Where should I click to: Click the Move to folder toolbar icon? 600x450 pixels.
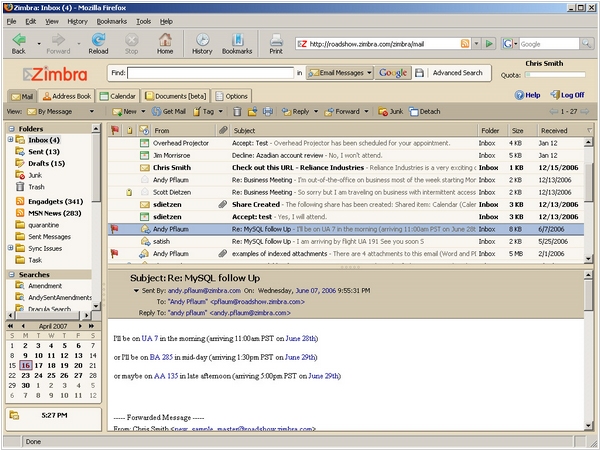(x=252, y=111)
